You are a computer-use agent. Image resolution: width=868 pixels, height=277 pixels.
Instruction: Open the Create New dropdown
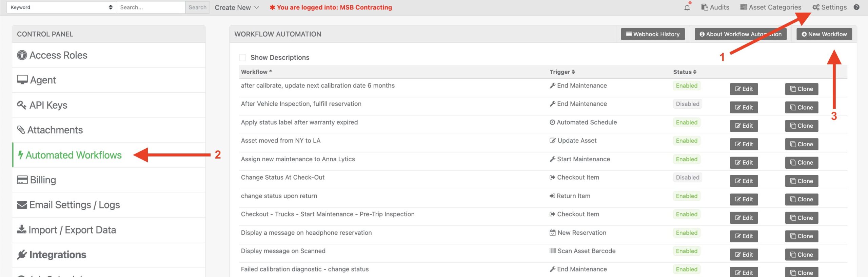[237, 7]
